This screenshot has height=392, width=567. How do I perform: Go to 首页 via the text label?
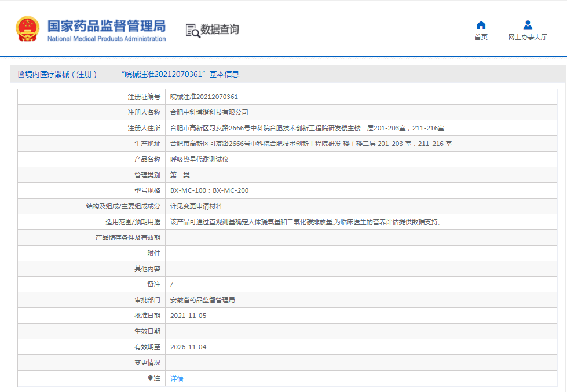pos(481,37)
